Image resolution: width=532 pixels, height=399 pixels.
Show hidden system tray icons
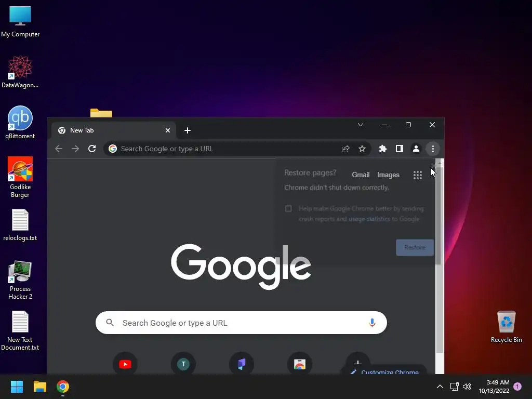point(440,387)
